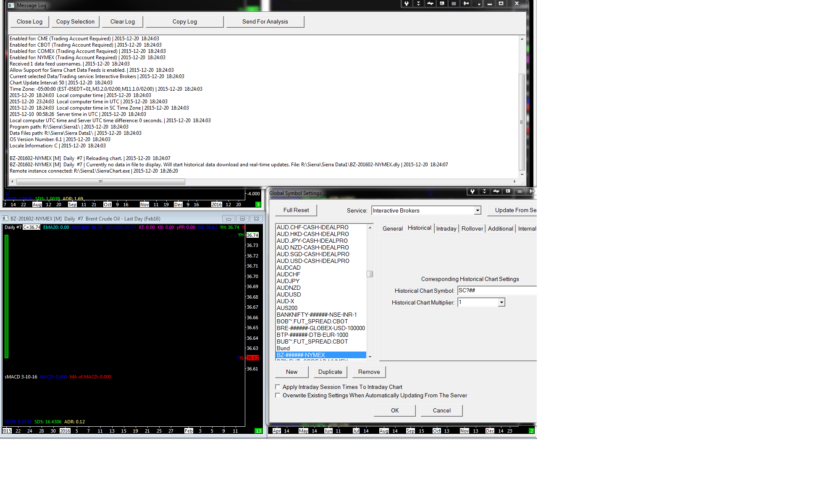Image resolution: width=840 pixels, height=504 pixels.
Task: Enable Apply Intraday Session Times checkbox
Action: point(278,387)
